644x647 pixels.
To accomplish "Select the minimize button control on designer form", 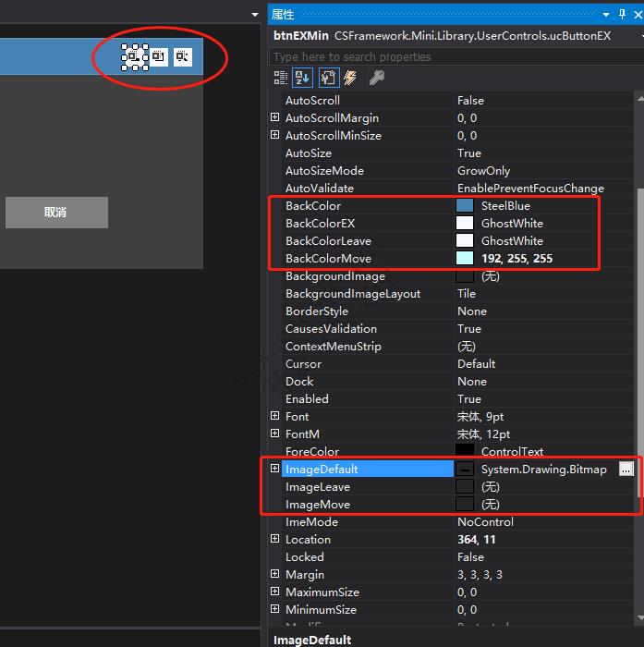I will pos(135,57).
